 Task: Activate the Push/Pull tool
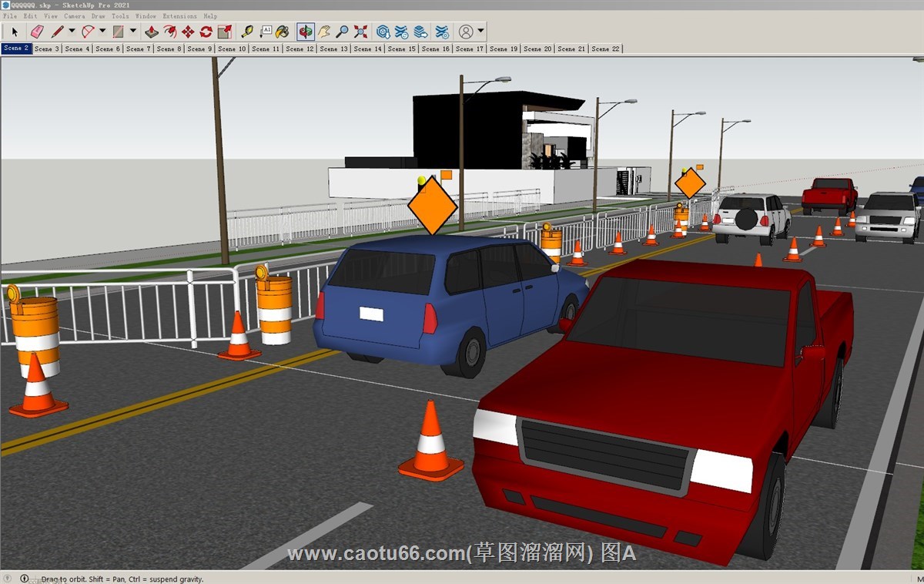152,32
